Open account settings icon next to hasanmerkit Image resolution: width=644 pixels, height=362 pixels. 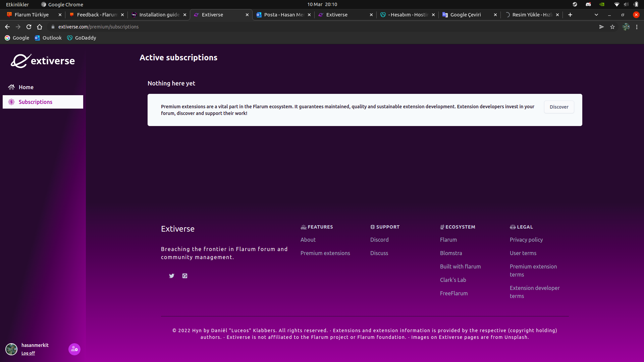tap(74, 349)
